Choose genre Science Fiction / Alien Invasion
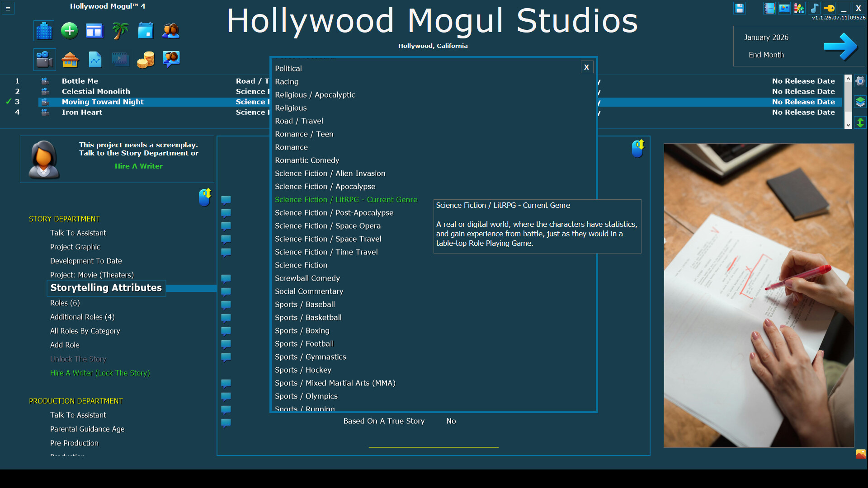The image size is (868, 488). pyautogui.click(x=330, y=174)
